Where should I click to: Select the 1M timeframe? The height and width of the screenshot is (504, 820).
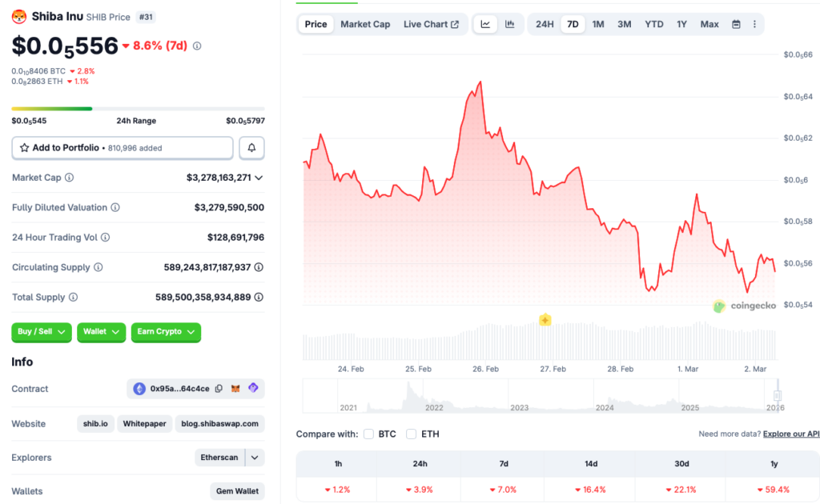[x=598, y=24]
